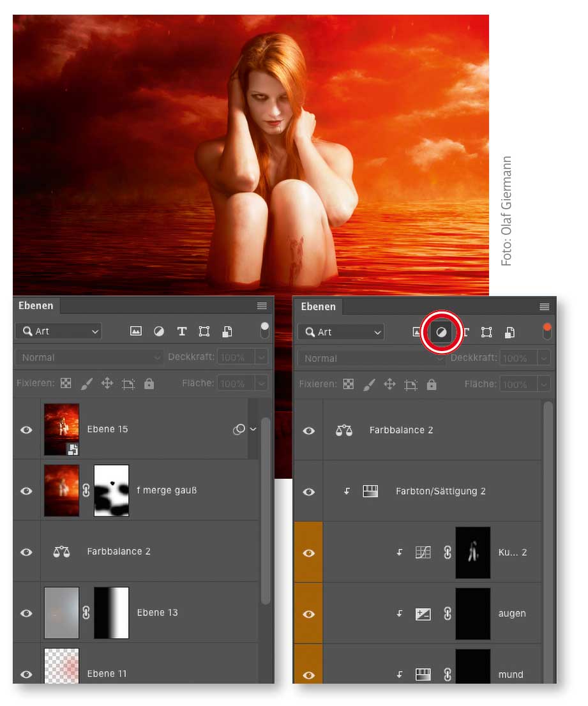
Task: Click text layer filter icon in left panel
Action: [182, 331]
